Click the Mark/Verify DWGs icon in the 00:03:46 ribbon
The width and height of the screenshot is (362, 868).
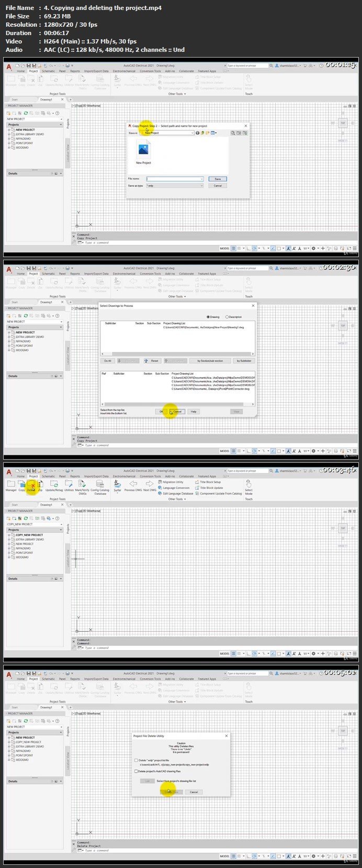tap(83, 486)
